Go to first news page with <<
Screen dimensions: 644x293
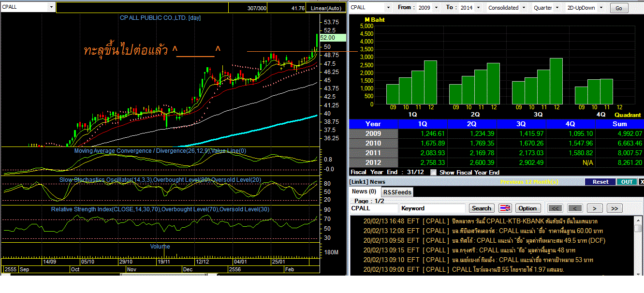(555, 208)
